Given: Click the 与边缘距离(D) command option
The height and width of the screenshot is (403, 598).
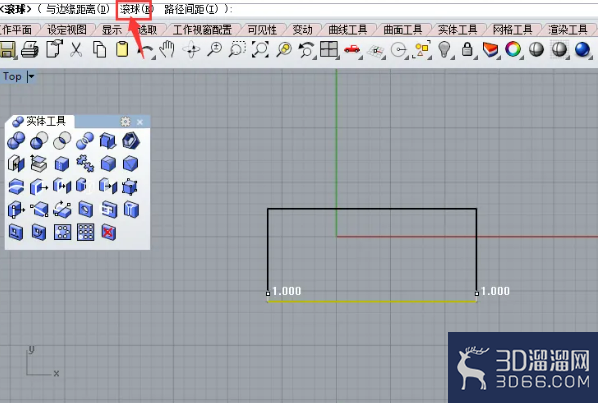Looking at the screenshot, I should point(78,10).
